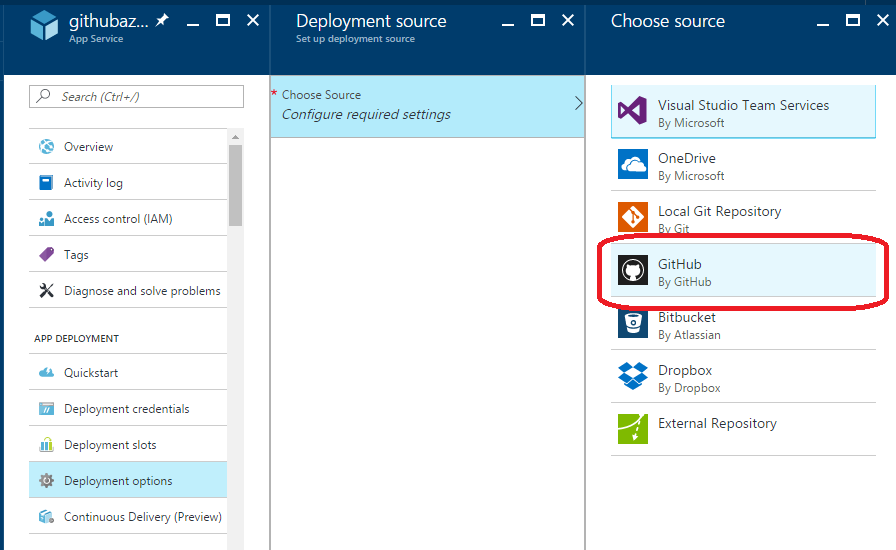Click the Visual Studio logo icon
This screenshot has height=550, width=896.
tap(633, 111)
